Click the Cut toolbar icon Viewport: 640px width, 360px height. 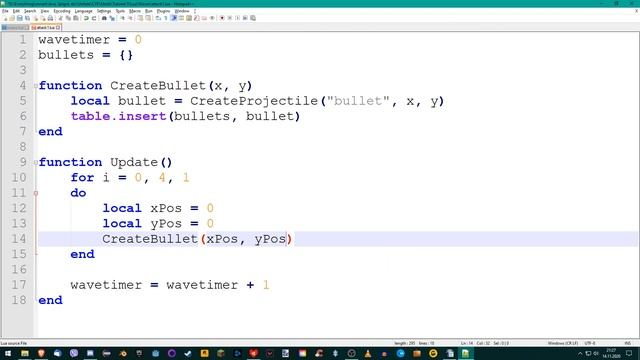[60, 18]
